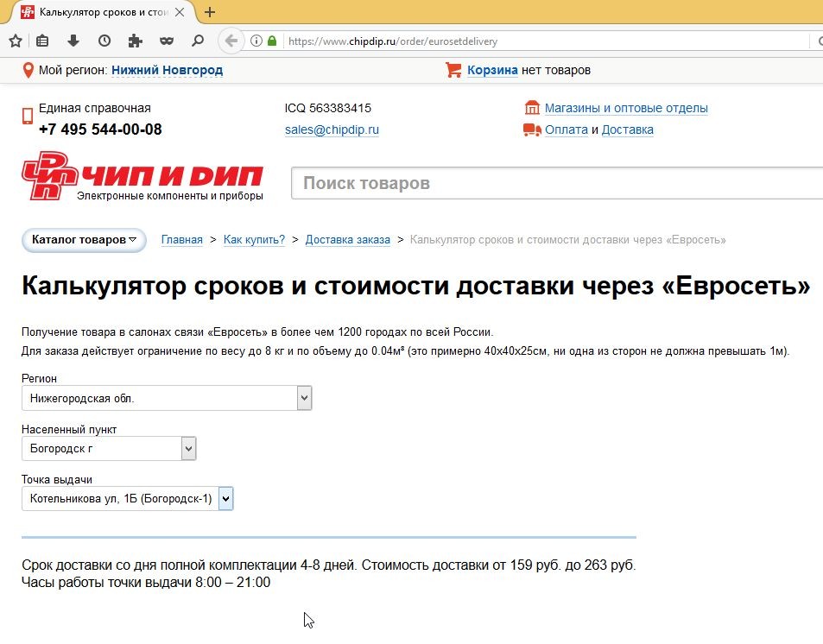Open a new browser tab
Screen dimensions: 823x644
tap(210, 12)
